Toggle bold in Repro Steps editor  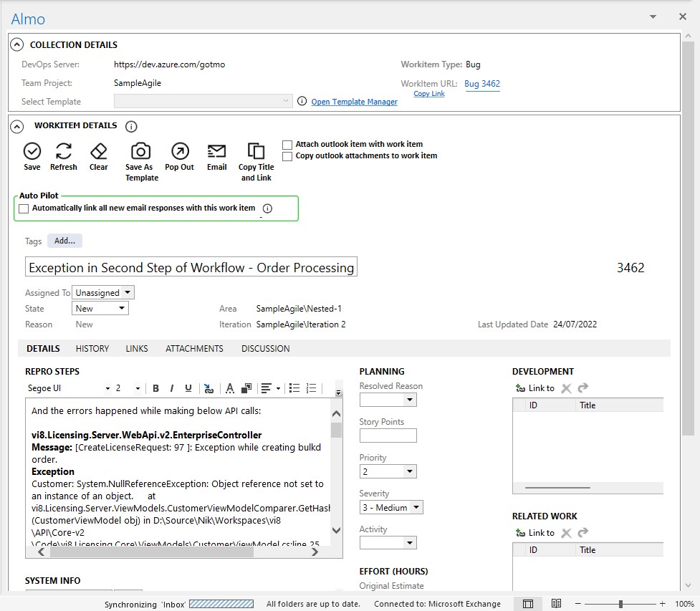(x=155, y=388)
